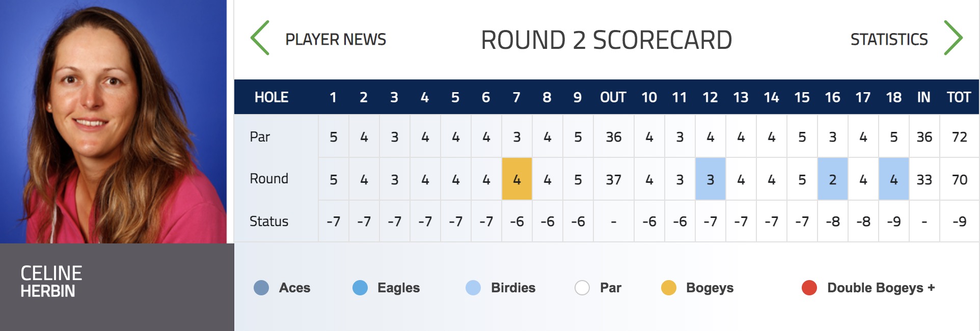This screenshot has width=980, height=331.
Task: Click the Aces legend circle
Action: [261, 288]
